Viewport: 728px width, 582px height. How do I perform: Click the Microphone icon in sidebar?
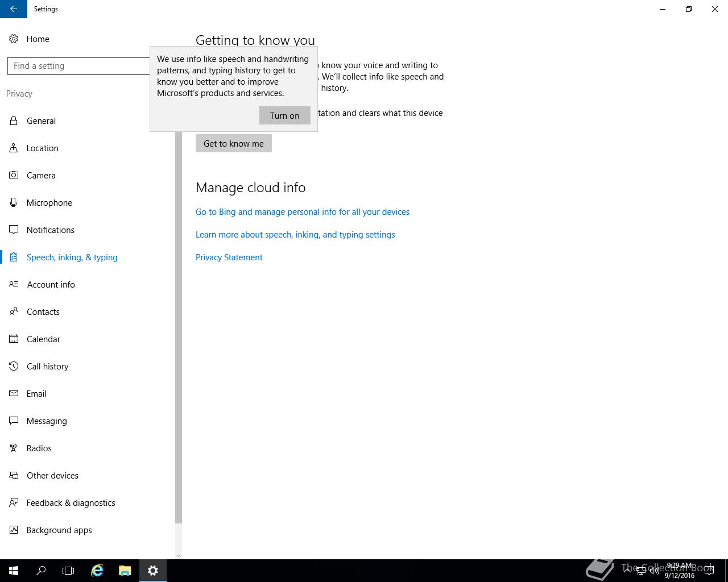click(14, 203)
